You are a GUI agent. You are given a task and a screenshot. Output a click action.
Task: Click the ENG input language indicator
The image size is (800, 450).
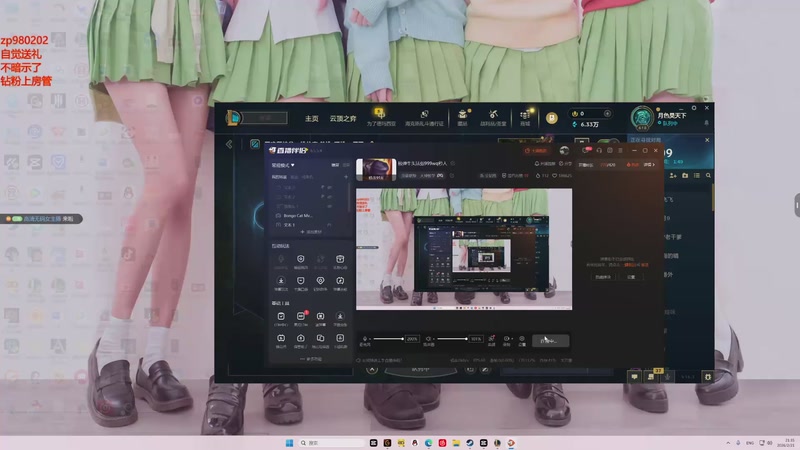(749, 442)
